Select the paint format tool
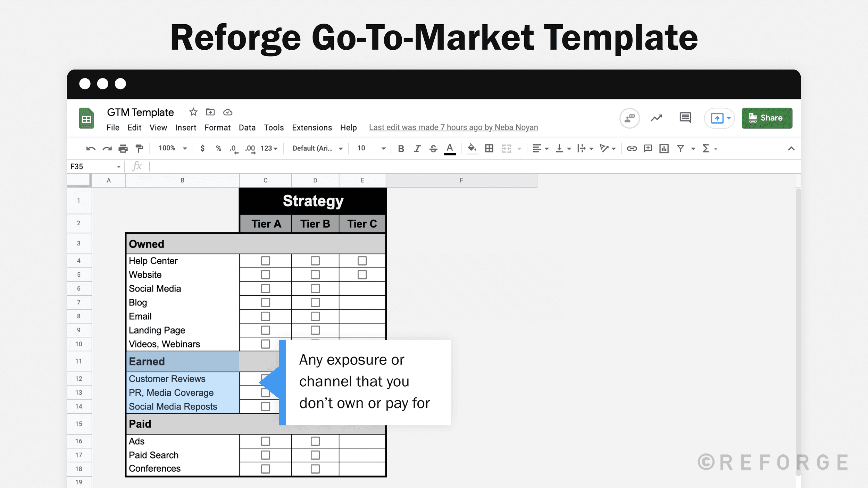This screenshot has width=868, height=488. point(139,148)
